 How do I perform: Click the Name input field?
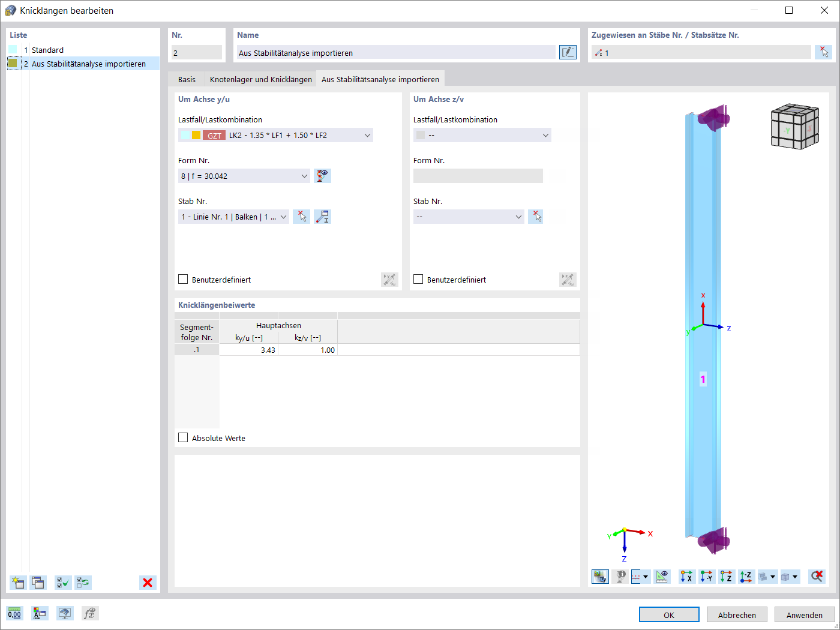pyautogui.click(x=396, y=52)
